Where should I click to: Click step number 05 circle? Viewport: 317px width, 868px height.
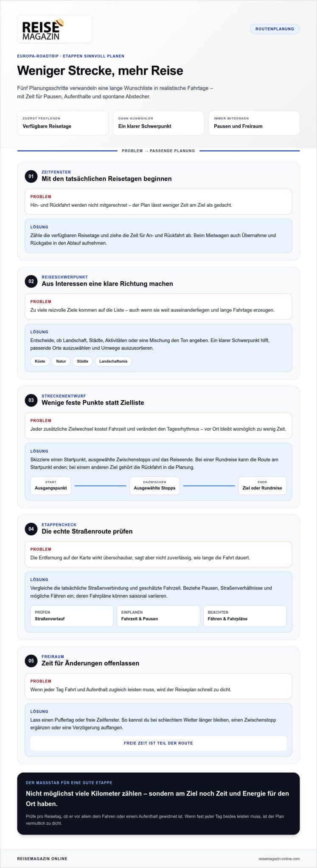pyautogui.click(x=31, y=660)
